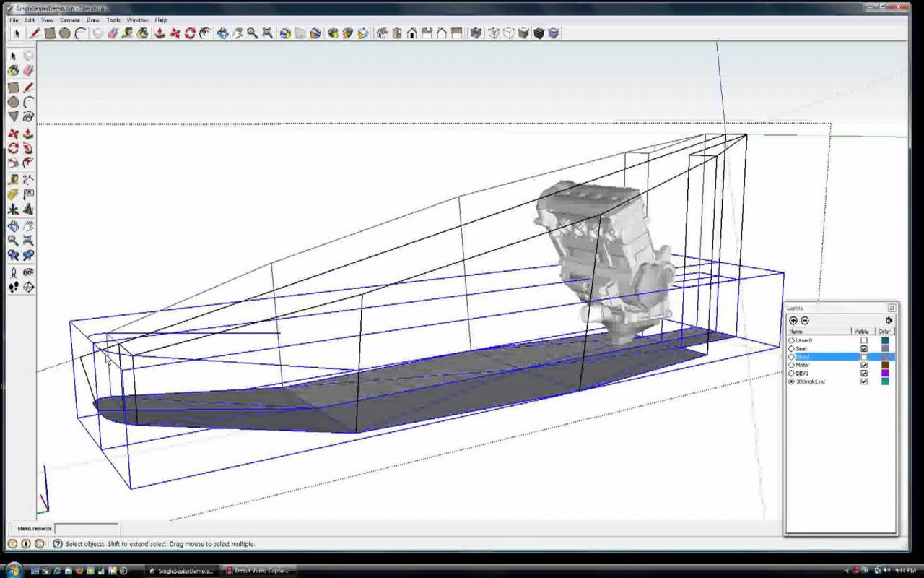
Task: Click the purple DEV1 layer color swatch
Action: [x=885, y=374]
